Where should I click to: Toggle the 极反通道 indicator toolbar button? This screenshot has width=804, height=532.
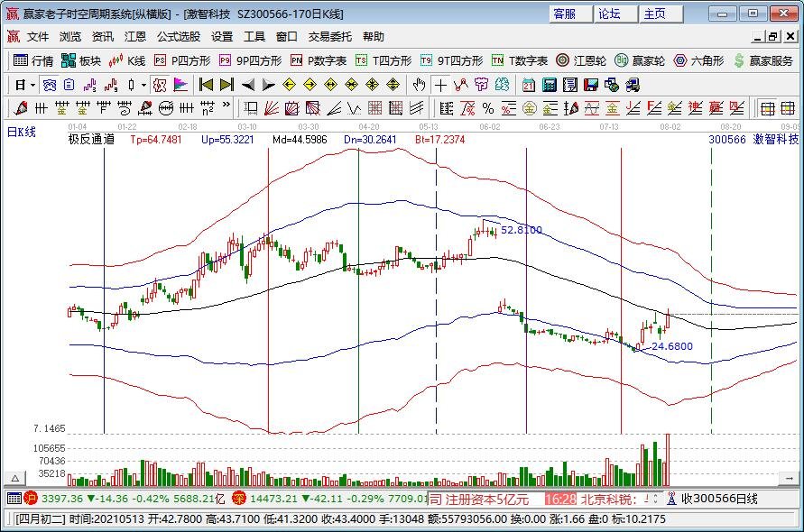(159, 85)
